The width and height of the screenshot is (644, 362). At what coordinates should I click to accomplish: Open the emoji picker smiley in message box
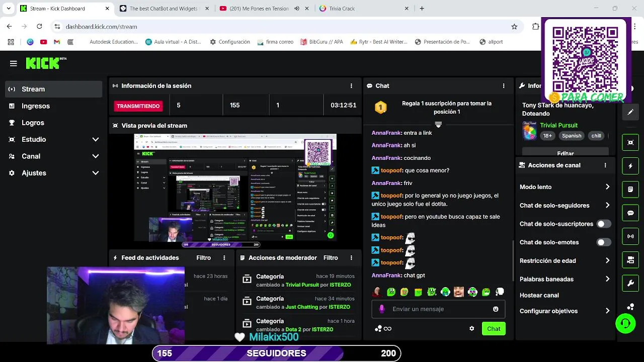(x=496, y=309)
